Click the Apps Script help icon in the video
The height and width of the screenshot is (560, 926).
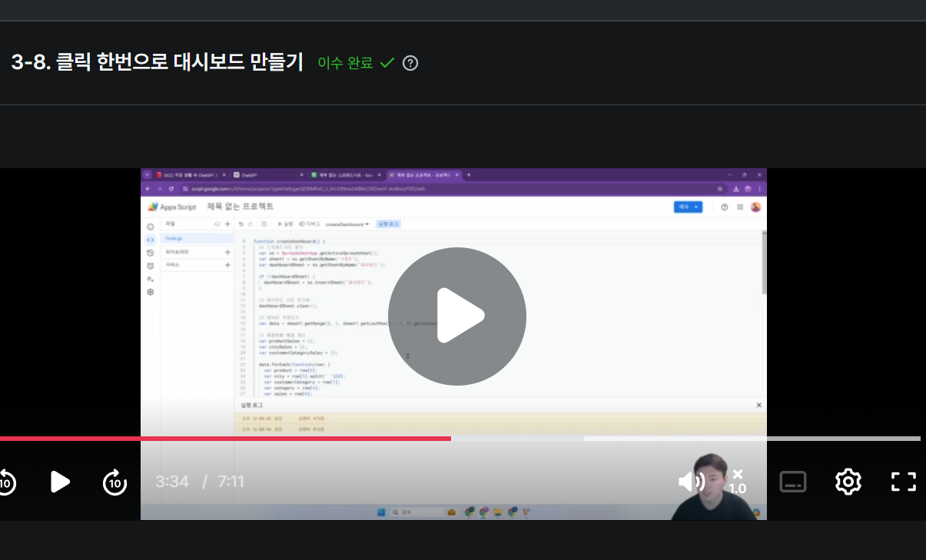pos(724,207)
